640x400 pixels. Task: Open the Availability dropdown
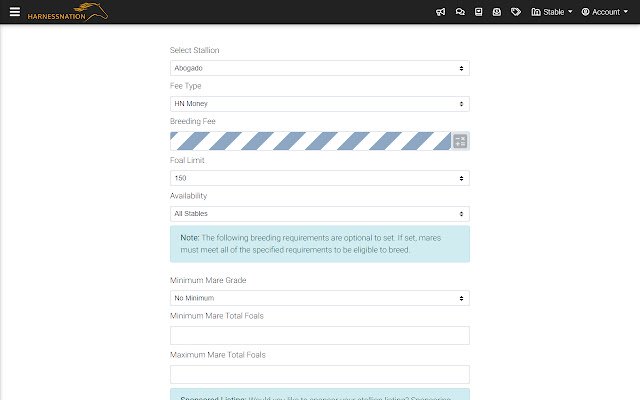320,213
